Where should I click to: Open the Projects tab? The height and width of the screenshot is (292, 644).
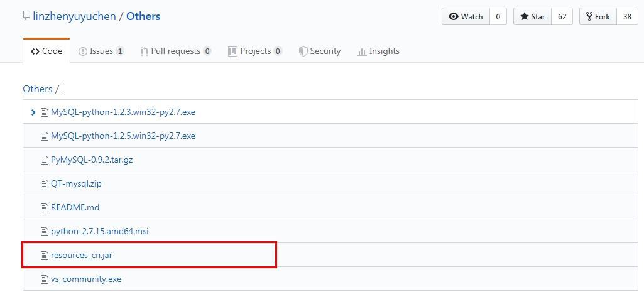click(x=255, y=51)
